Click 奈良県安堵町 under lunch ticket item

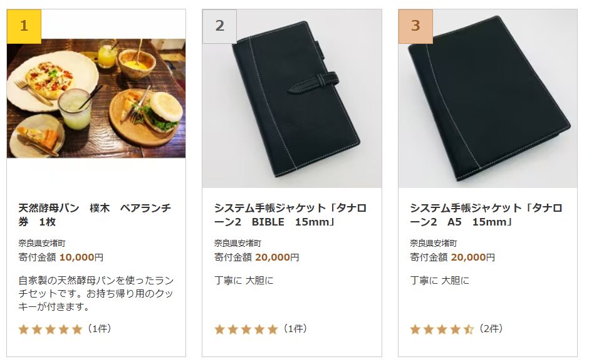click(x=42, y=243)
